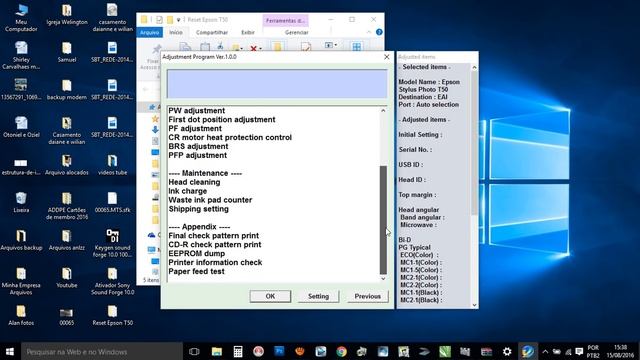The height and width of the screenshot is (360, 640).
Task: Switch to the Início ribbon tab
Action: pyautogui.click(x=176, y=32)
